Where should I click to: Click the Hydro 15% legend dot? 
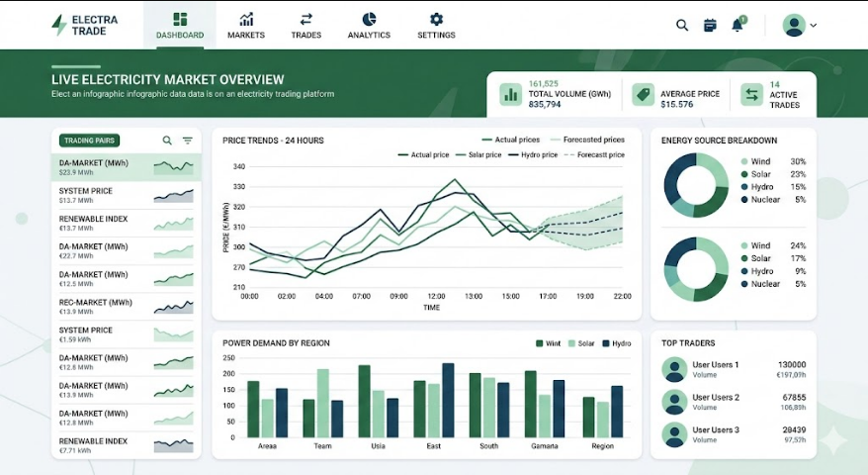coord(744,187)
